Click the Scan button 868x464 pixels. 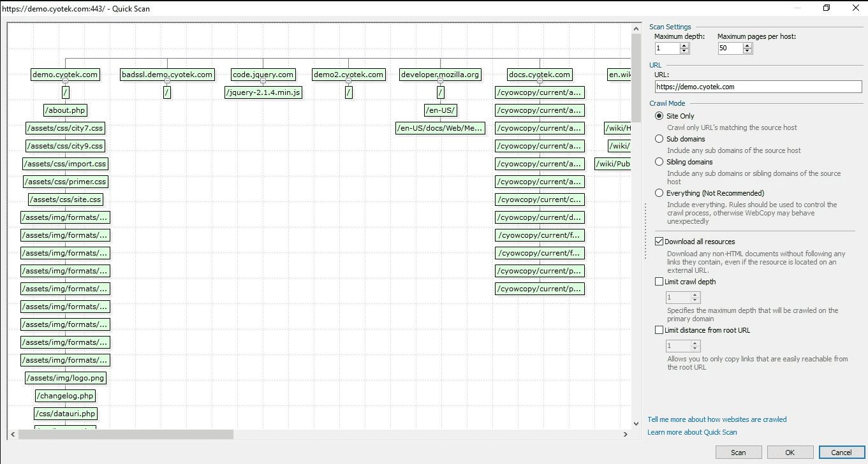tap(739, 453)
